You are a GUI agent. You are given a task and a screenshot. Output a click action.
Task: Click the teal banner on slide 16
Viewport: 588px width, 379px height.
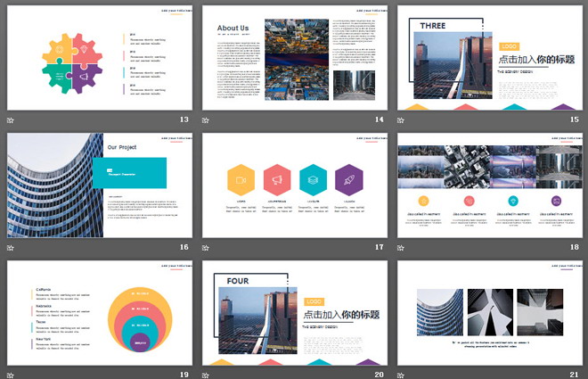pyautogui.click(x=129, y=173)
